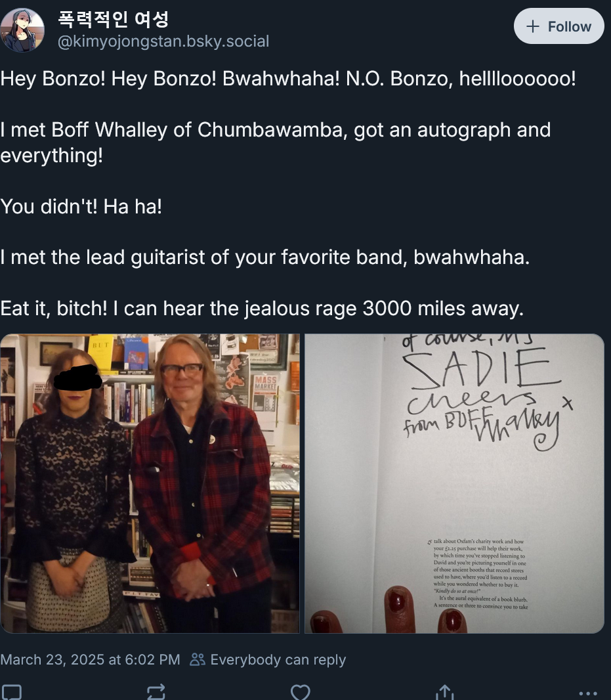Click the man in red plaid jacket

coord(203,482)
